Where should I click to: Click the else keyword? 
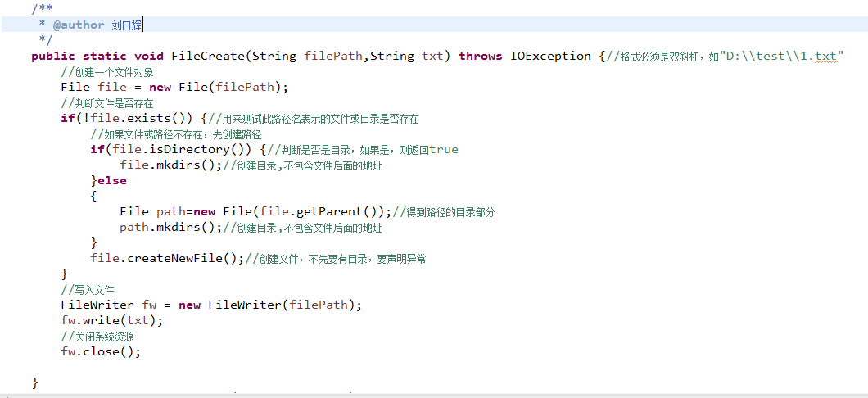coord(112,180)
